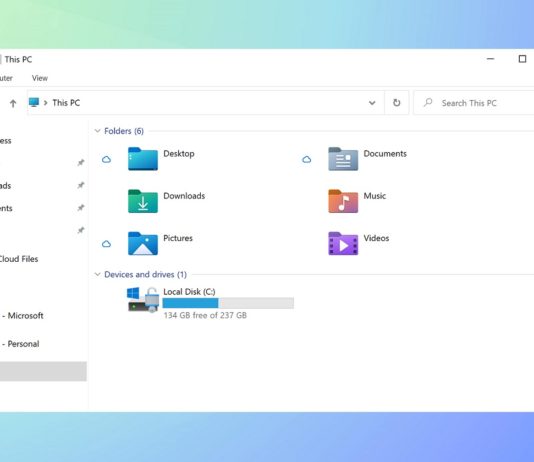Select the Personal entry in the sidebar
The height and width of the screenshot is (462, 534).
[20, 344]
